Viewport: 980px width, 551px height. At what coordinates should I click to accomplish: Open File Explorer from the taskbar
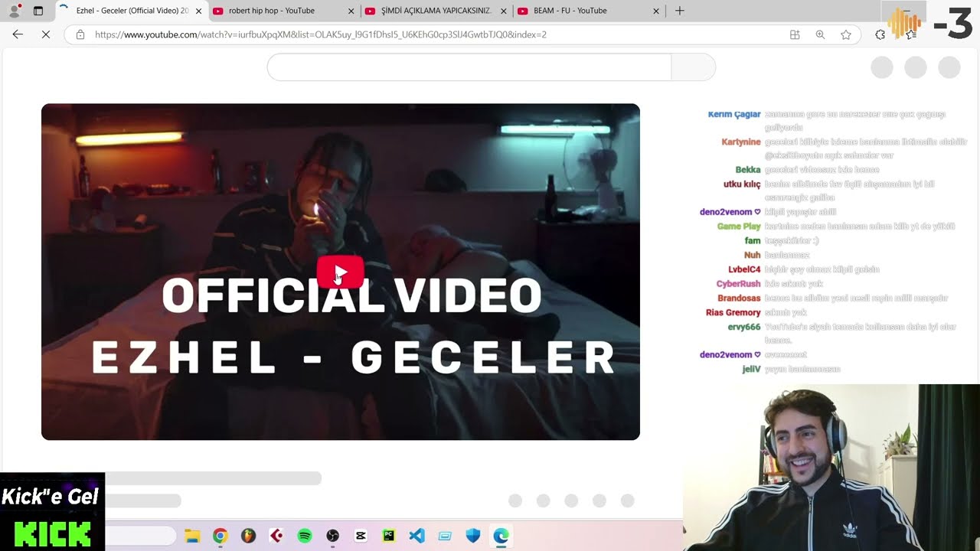click(192, 536)
